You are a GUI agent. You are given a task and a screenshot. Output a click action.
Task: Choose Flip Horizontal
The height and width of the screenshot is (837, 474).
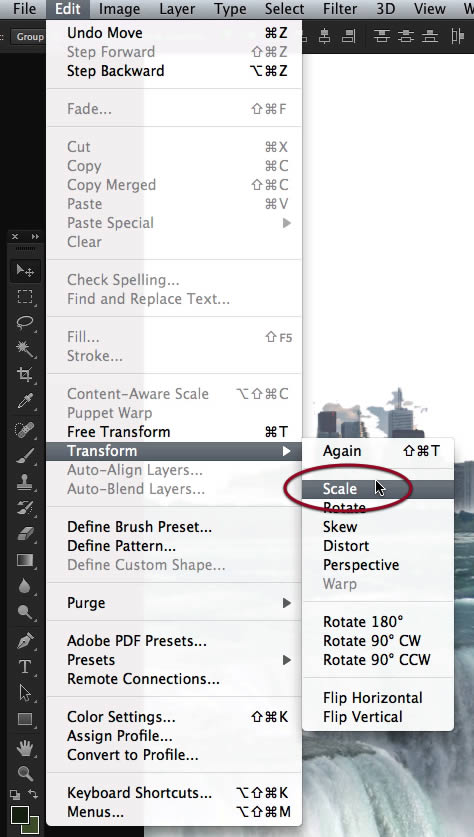[378, 698]
